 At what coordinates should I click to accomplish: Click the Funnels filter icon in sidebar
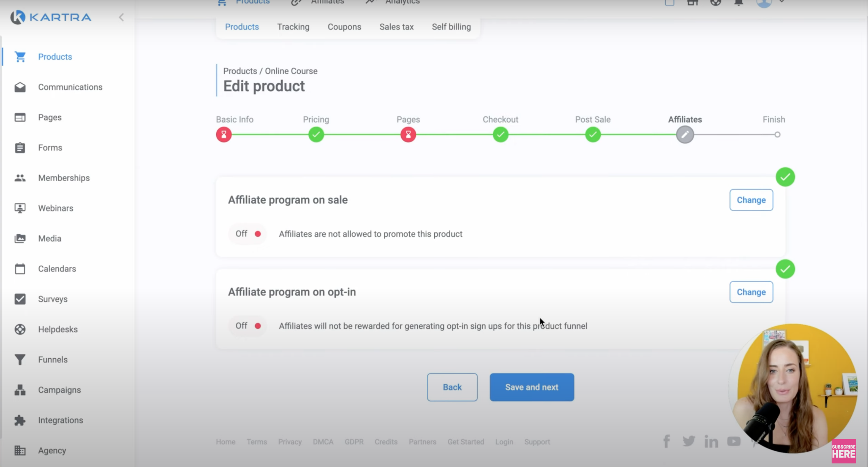(x=20, y=359)
